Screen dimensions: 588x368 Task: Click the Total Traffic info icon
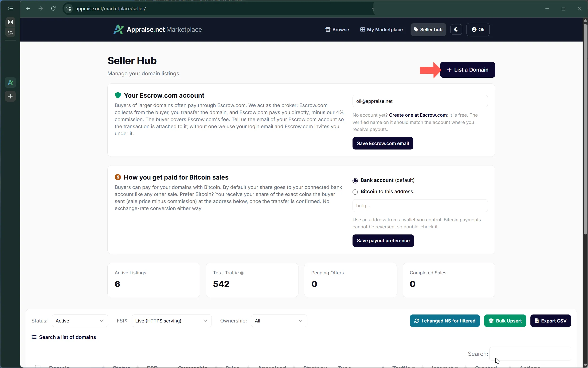(x=242, y=273)
